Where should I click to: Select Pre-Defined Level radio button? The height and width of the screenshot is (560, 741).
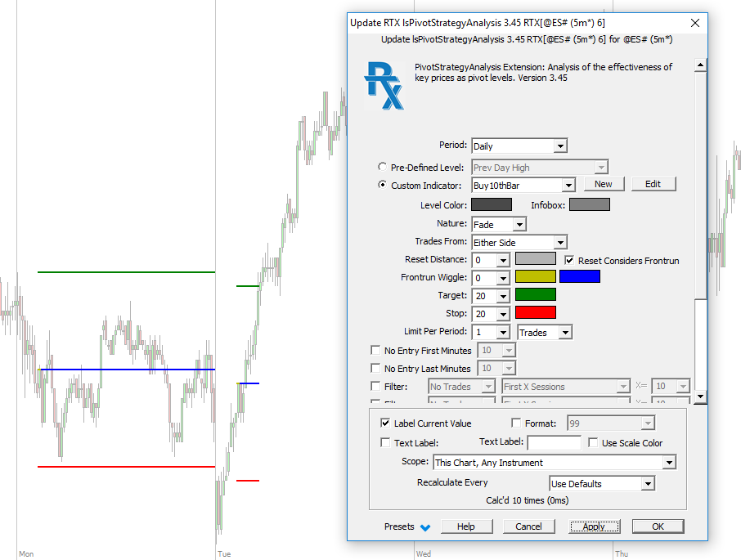(x=383, y=168)
